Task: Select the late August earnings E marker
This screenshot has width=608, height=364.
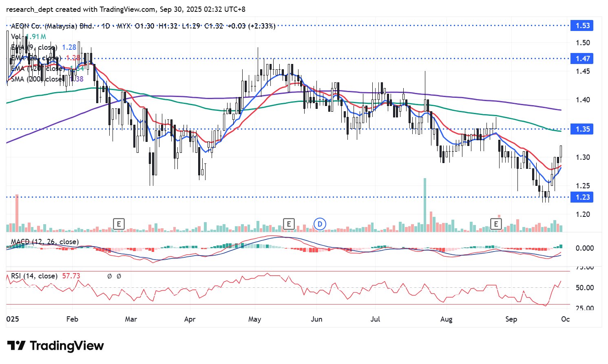Action: point(496,224)
